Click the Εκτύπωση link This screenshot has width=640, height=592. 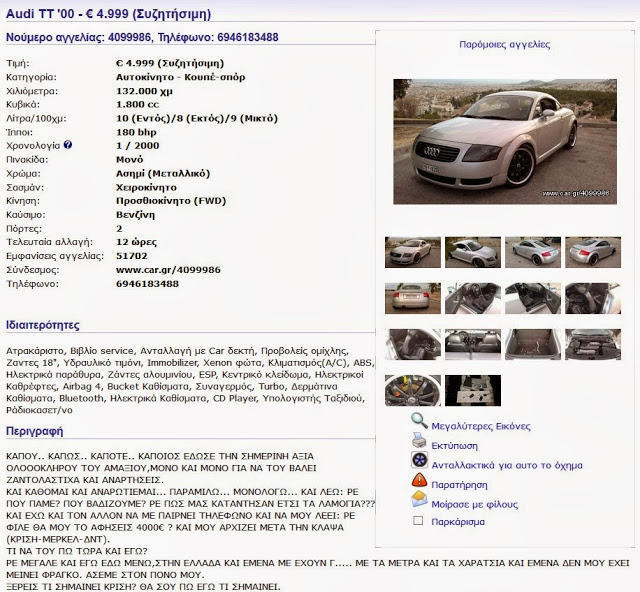[x=454, y=446]
